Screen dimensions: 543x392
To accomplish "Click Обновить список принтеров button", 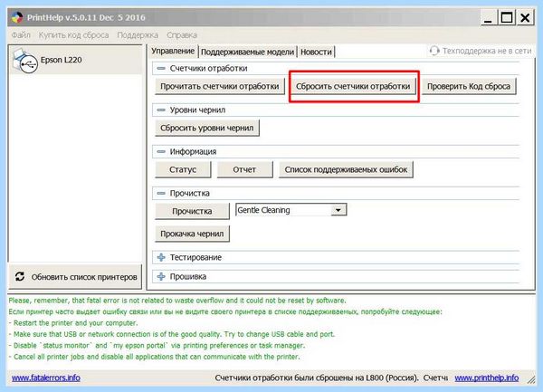I will point(75,277).
